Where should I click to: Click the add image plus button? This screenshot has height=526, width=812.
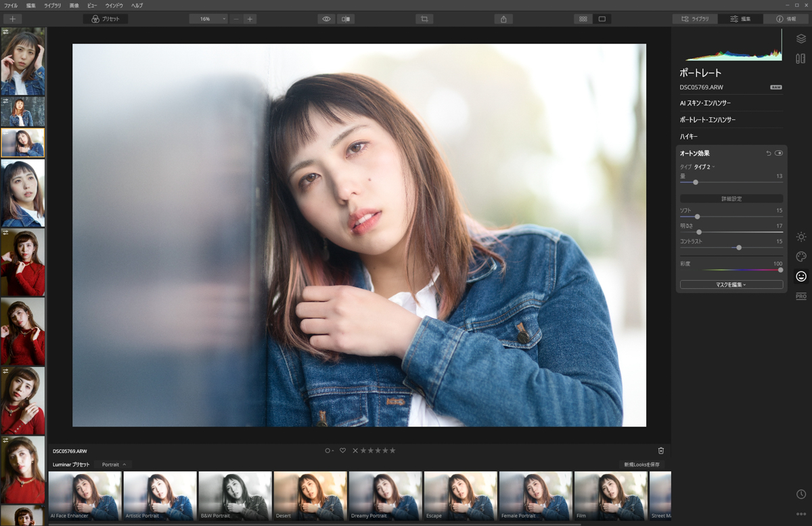click(x=12, y=19)
